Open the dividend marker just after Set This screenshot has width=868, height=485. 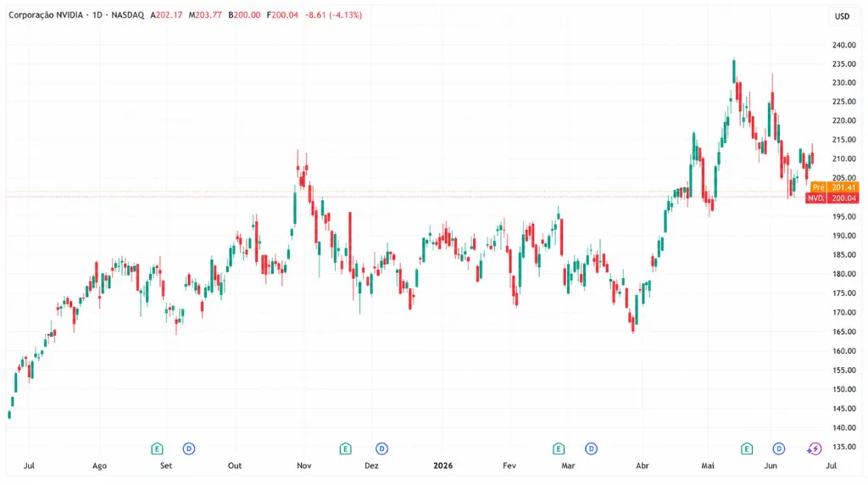pos(189,449)
